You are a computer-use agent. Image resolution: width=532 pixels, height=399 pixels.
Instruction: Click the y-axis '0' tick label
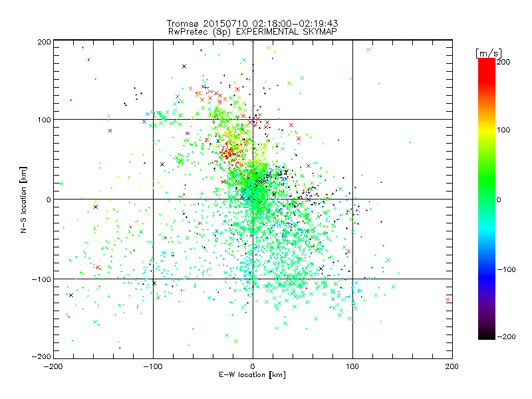(x=49, y=199)
